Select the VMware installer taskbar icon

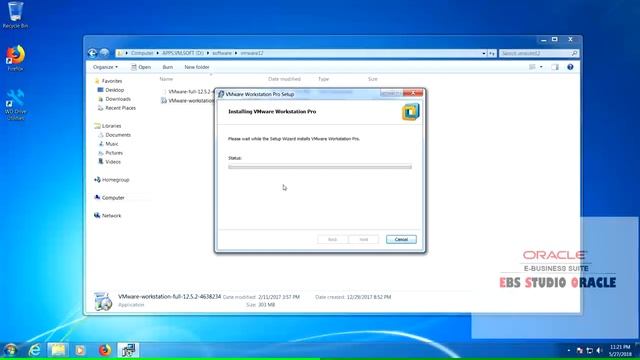tap(128, 350)
